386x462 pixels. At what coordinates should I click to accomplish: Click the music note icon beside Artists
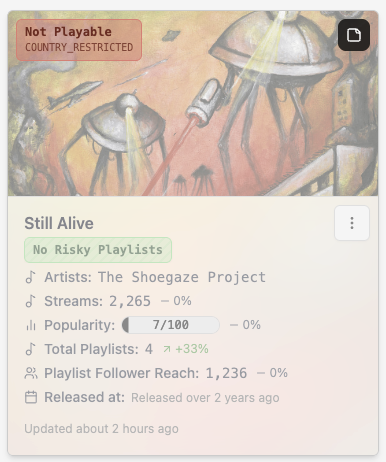[31, 277]
